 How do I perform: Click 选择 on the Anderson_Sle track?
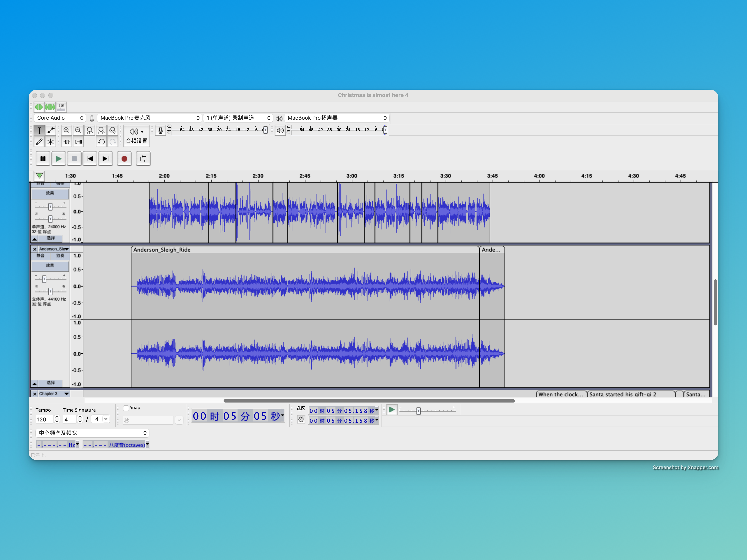(50, 383)
